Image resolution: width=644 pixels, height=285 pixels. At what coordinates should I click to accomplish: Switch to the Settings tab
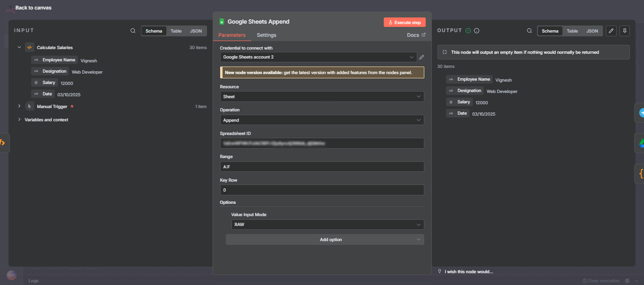(x=266, y=35)
